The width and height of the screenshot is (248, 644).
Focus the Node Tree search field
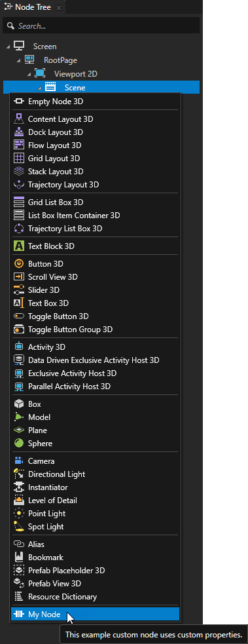click(101, 26)
